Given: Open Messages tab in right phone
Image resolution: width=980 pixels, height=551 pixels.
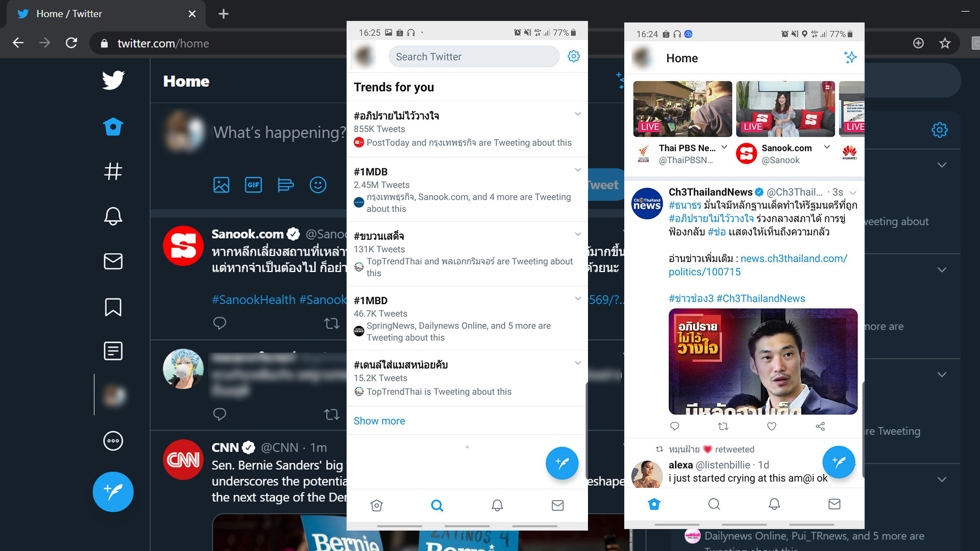Looking at the screenshot, I should point(834,504).
